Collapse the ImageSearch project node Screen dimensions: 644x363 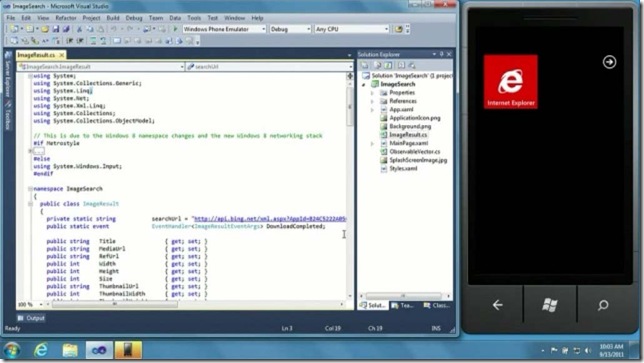pos(364,85)
